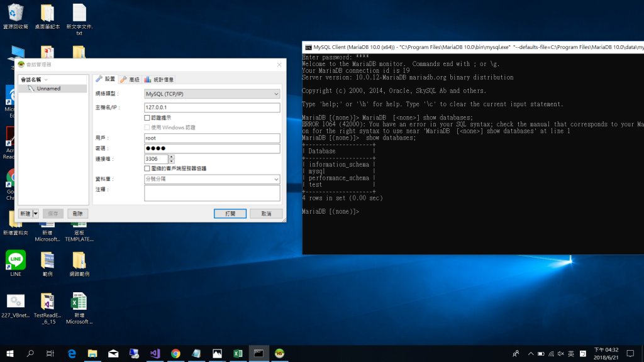Viewport: 644px width, 362px height.
Task: Open the 網路範例 folder on desktop
Action: coord(79,264)
